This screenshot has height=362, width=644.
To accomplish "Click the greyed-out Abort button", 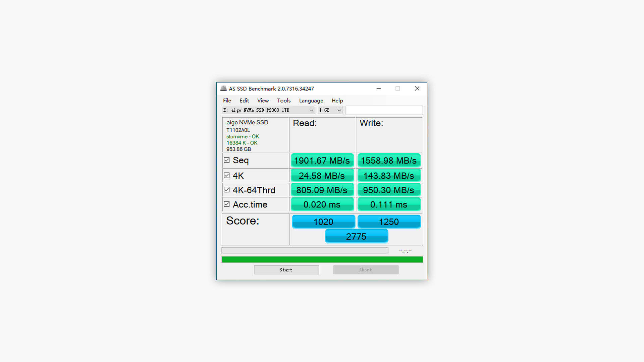I will coord(366,270).
